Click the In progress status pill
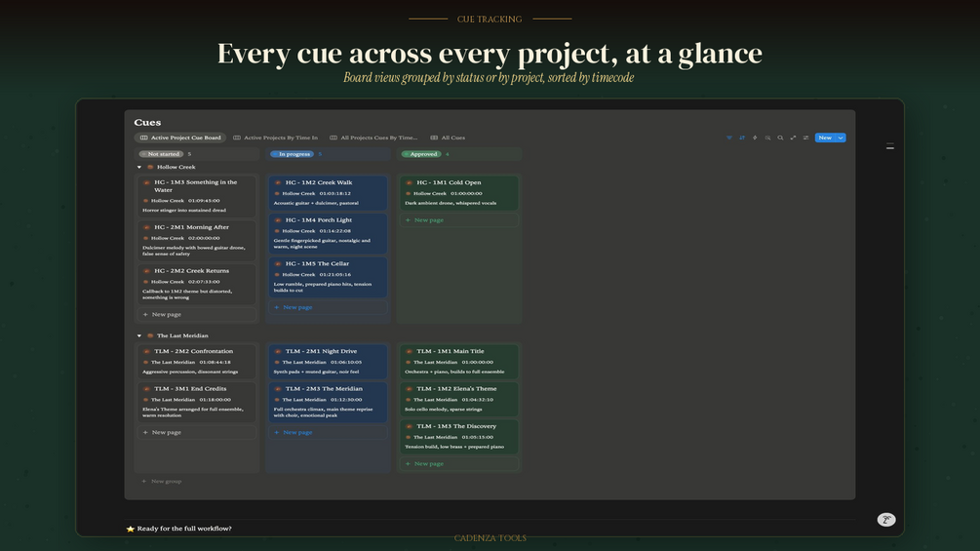The image size is (980, 551). [x=292, y=154]
